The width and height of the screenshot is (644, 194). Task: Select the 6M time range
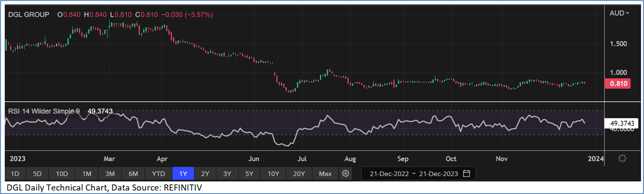[x=133, y=174]
